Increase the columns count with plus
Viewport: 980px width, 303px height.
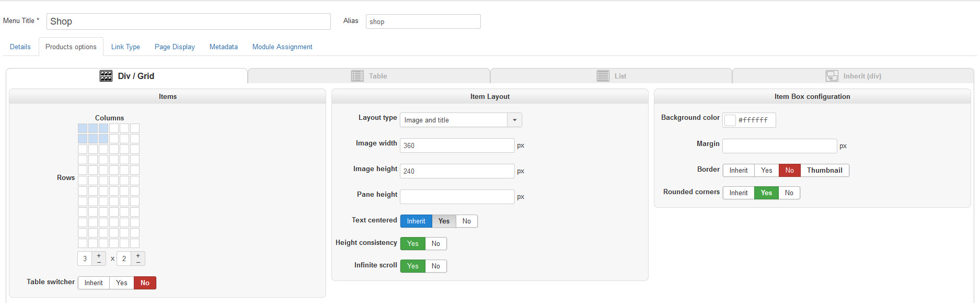point(99,255)
